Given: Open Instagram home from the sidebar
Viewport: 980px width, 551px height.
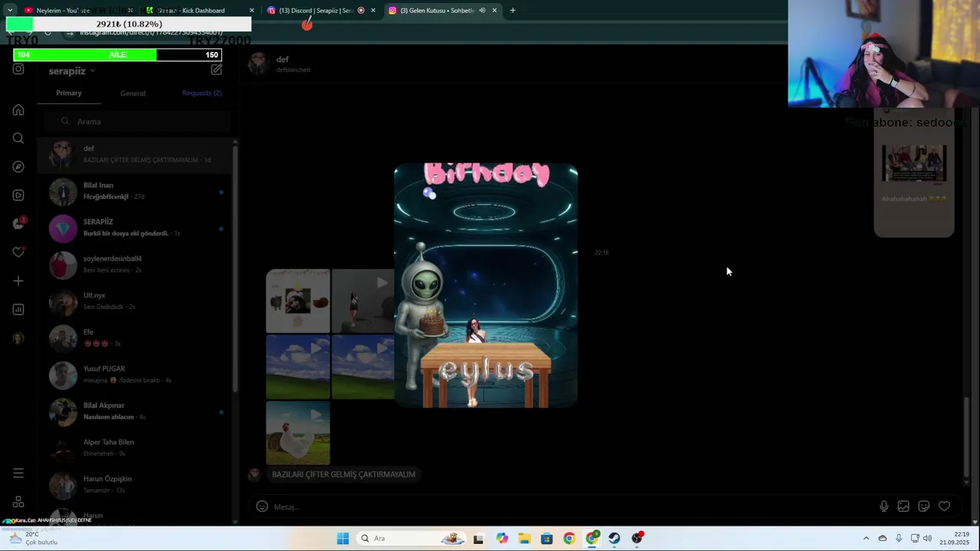Looking at the screenshot, I should point(18,110).
